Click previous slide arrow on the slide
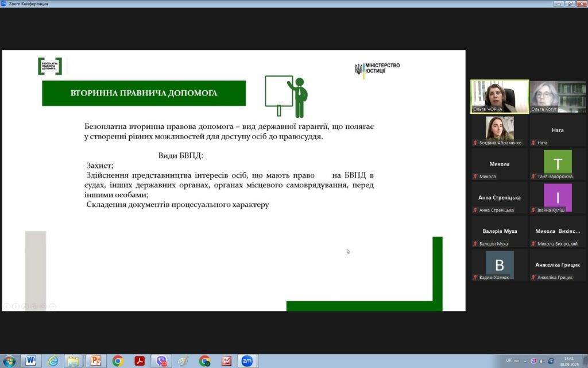 (7, 306)
